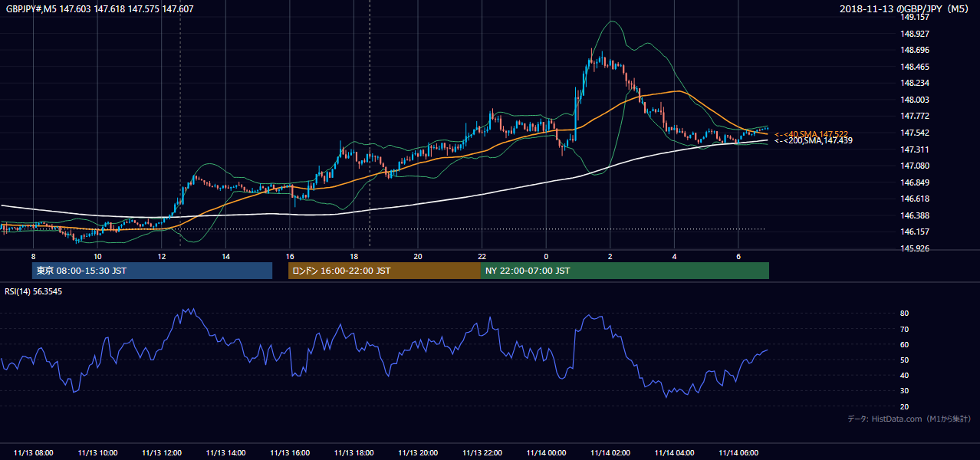Select the 東京 08:00-15:30 JST session bar
The height and width of the screenshot is (460, 980).
tap(152, 271)
